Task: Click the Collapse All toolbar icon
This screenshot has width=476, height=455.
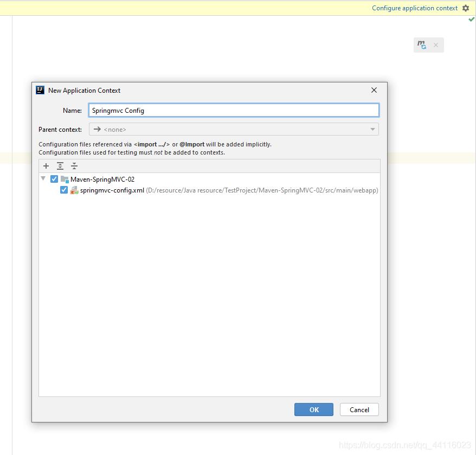Action: 74,166
